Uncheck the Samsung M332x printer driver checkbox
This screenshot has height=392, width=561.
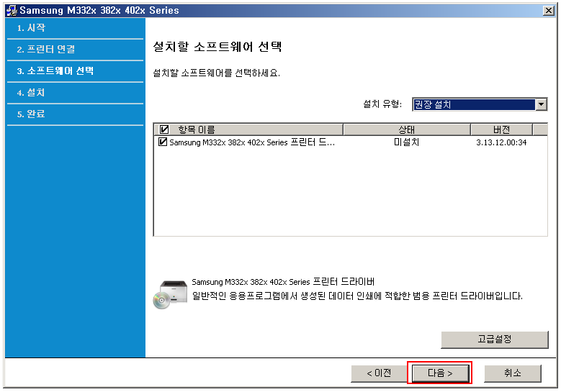(163, 142)
